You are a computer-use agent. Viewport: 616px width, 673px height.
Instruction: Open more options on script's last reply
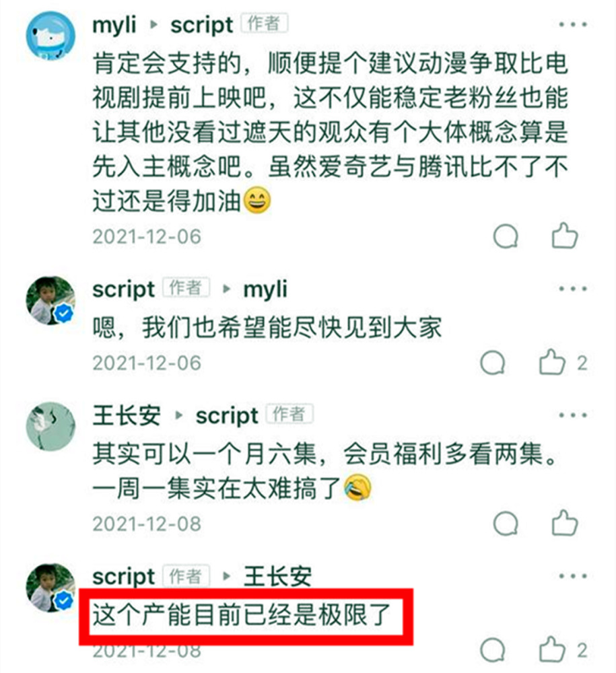[573, 576]
